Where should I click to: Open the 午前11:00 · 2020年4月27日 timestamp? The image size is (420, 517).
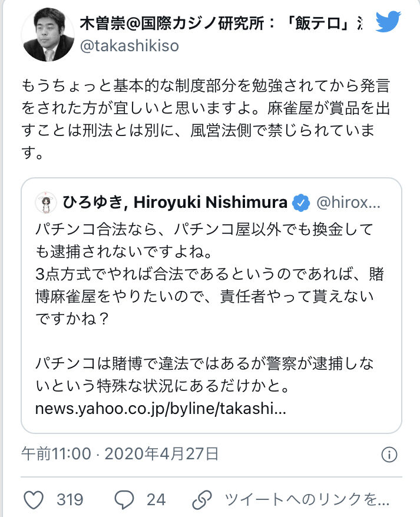120,454
